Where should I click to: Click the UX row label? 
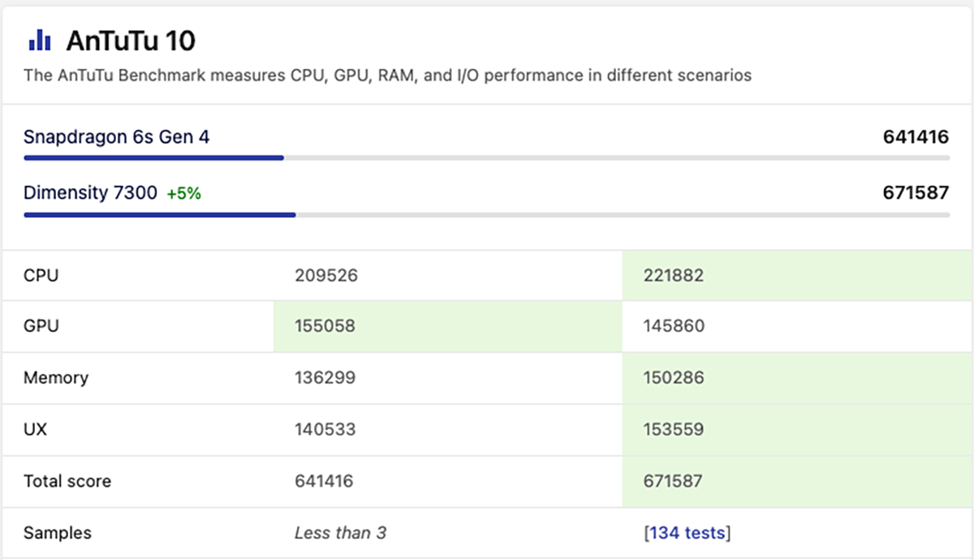click(x=35, y=429)
